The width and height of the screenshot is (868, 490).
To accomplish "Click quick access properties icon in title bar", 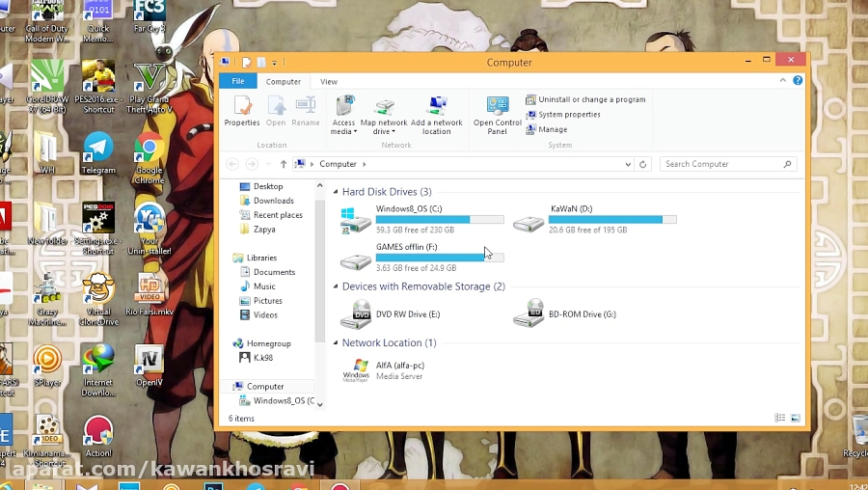I will click(x=247, y=62).
